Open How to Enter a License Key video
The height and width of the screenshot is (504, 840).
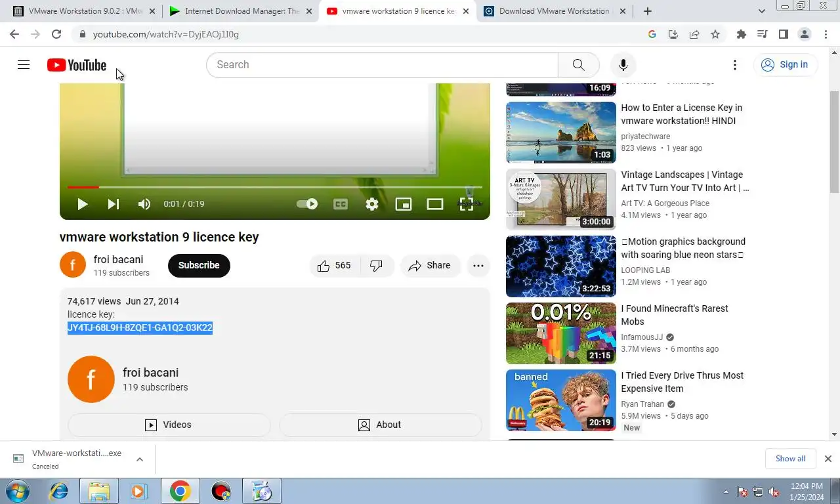coord(682,114)
